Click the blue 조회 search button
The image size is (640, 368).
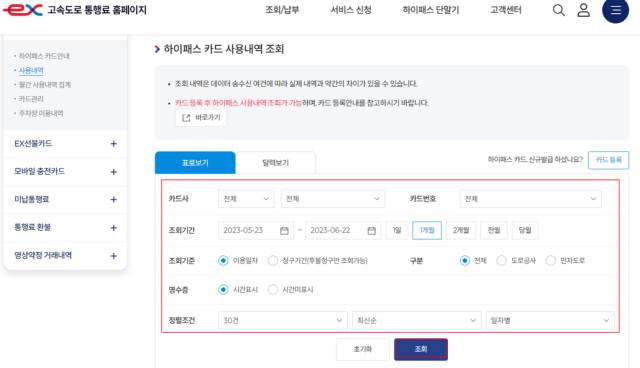coord(421,349)
